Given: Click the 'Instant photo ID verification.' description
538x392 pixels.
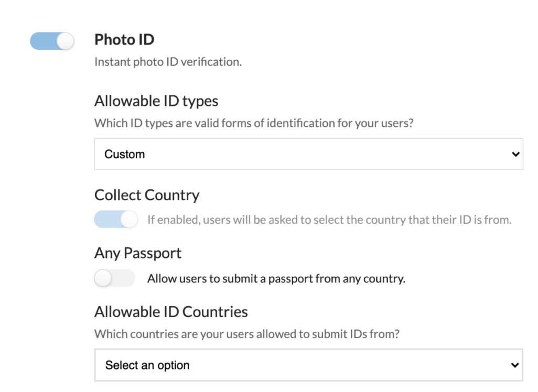Looking at the screenshot, I should coord(168,62).
